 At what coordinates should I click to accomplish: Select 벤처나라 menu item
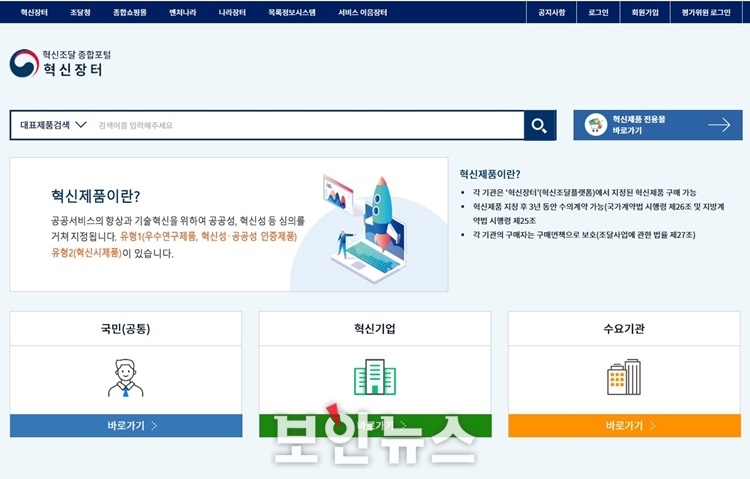point(182,12)
